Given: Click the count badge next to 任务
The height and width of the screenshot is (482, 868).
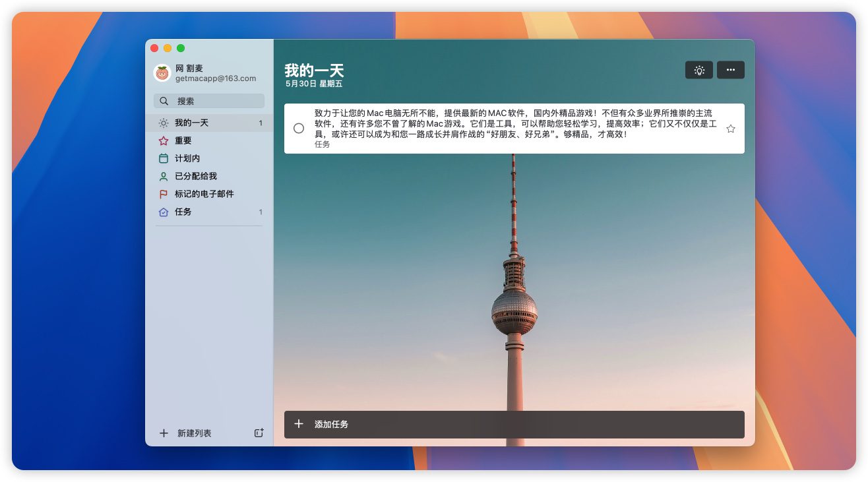Looking at the screenshot, I should [261, 212].
